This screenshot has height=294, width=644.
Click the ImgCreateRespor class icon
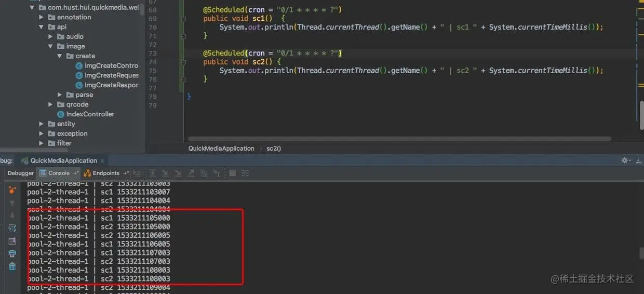point(79,85)
